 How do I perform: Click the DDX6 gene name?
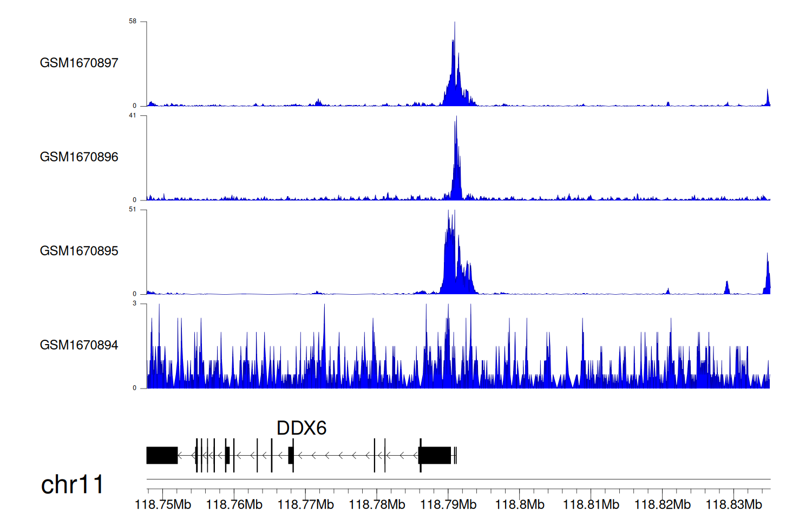tap(302, 428)
